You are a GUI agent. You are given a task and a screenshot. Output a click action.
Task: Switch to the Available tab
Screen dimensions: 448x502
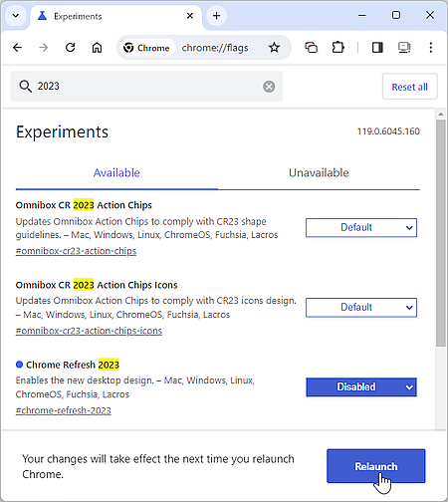click(x=116, y=173)
